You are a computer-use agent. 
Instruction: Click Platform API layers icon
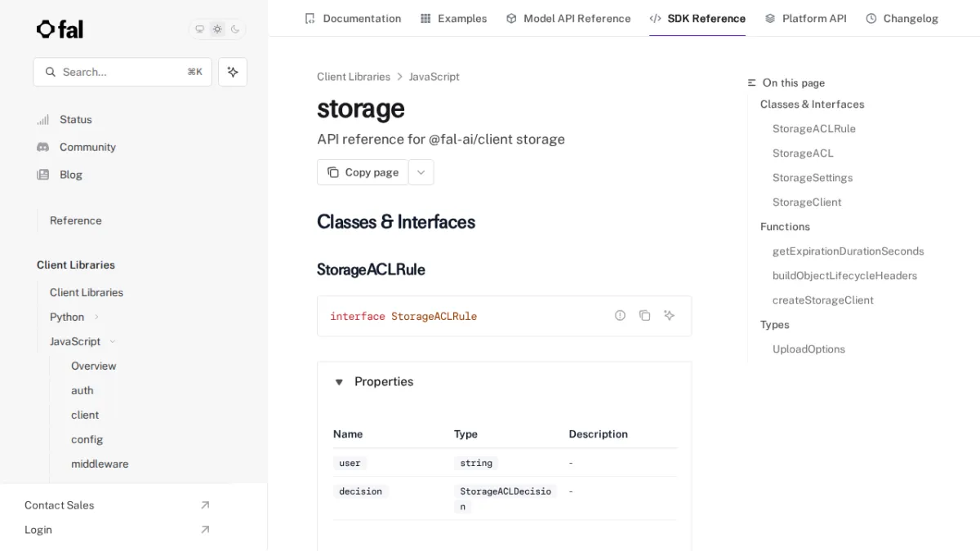pyautogui.click(x=770, y=18)
